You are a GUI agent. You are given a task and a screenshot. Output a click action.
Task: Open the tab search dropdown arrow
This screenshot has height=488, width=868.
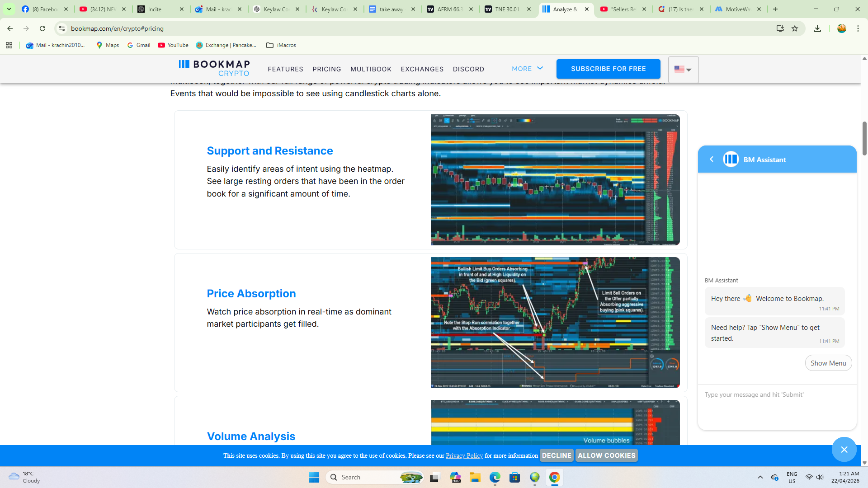pyautogui.click(x=9, y=9)
